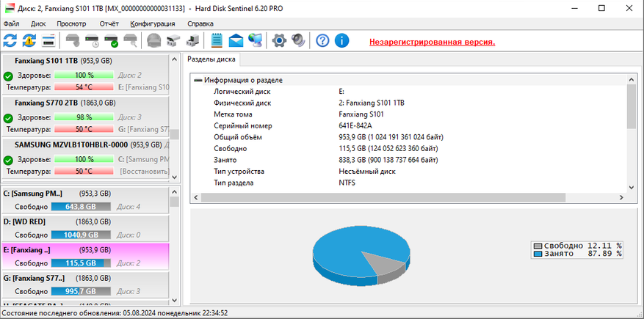Click total size '953,9 GB (1 024 191 361 024 байт)'
The image size is (644, 319).
[x=391, y=137]
